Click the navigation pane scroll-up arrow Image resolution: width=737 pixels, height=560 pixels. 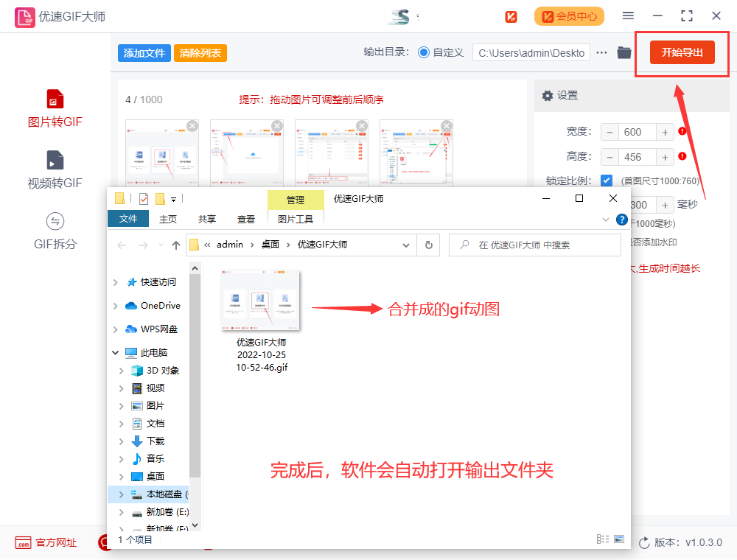[195, 268]
